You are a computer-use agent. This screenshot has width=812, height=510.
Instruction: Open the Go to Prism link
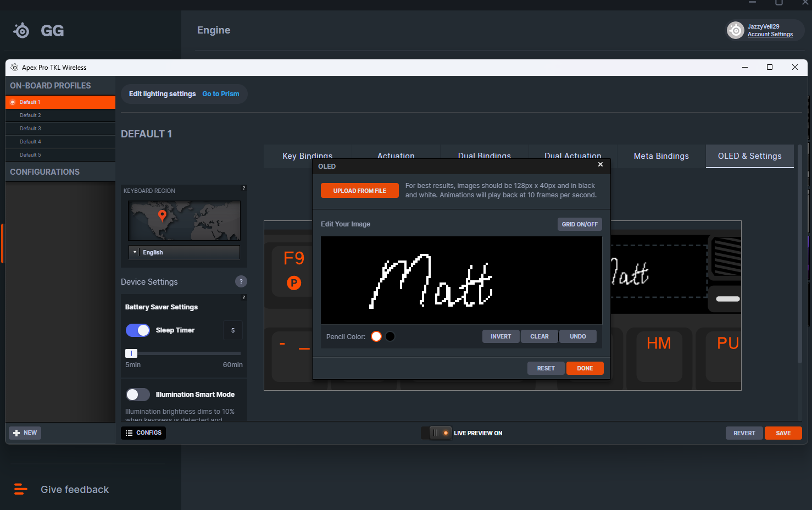point(220,94)
